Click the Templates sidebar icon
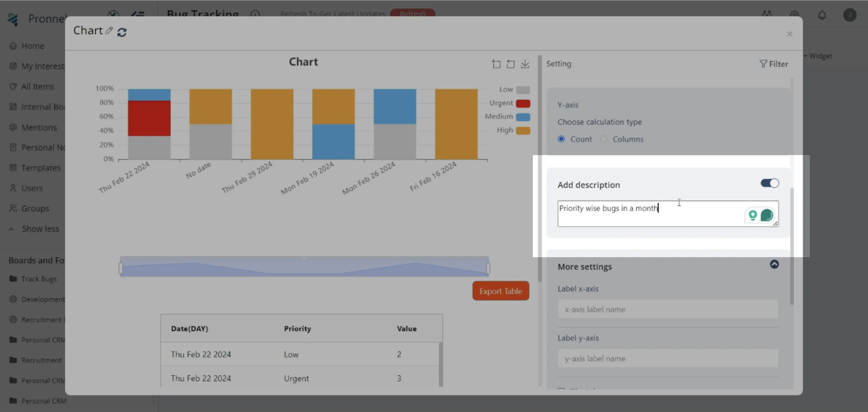Image resolution: width=868 pixels, height=412 pixels. 13,168
